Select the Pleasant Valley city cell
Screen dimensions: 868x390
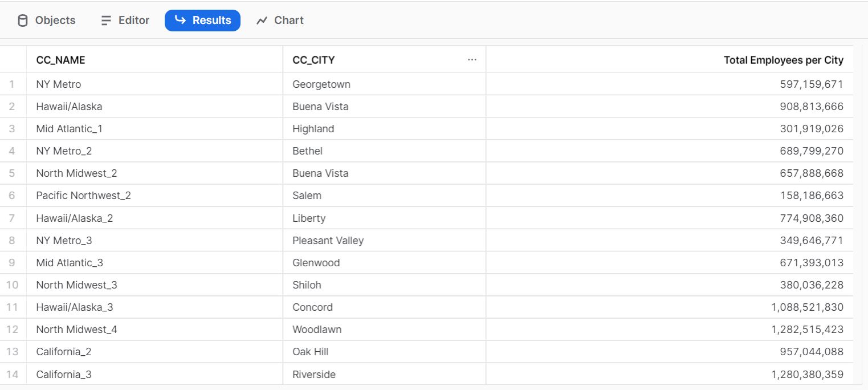pyautogui.click(x=384, y=241)
